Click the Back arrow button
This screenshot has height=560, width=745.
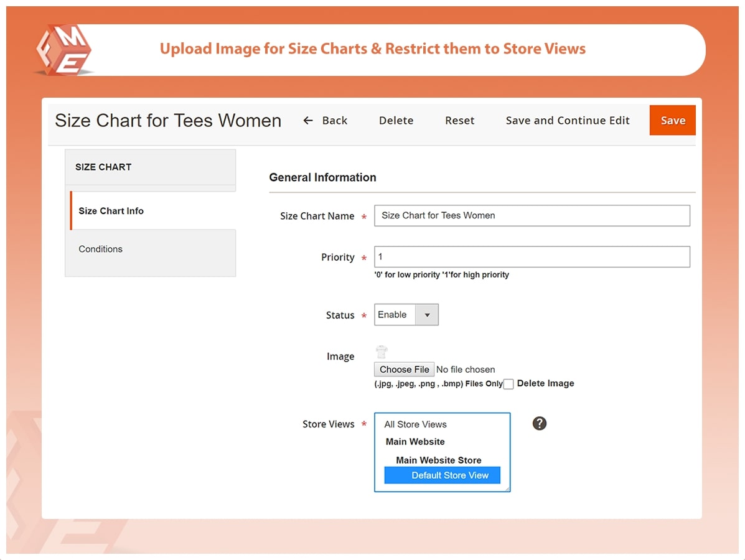(325, 121)
